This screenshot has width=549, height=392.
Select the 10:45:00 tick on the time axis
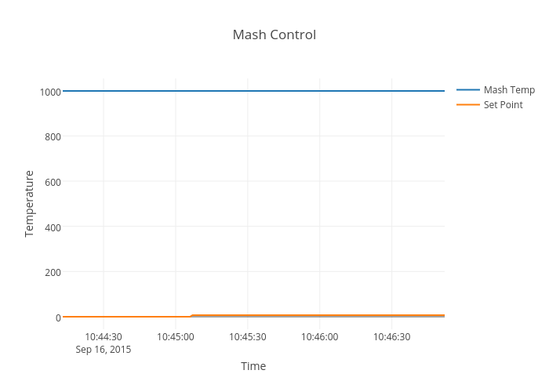pyautogui.click(x=176, y=337)
